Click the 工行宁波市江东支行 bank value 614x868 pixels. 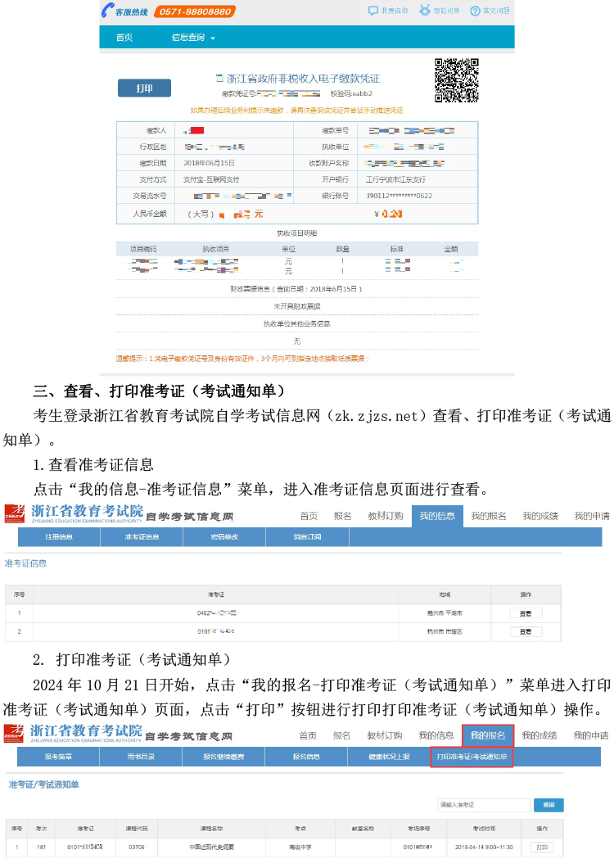point(396,180)
